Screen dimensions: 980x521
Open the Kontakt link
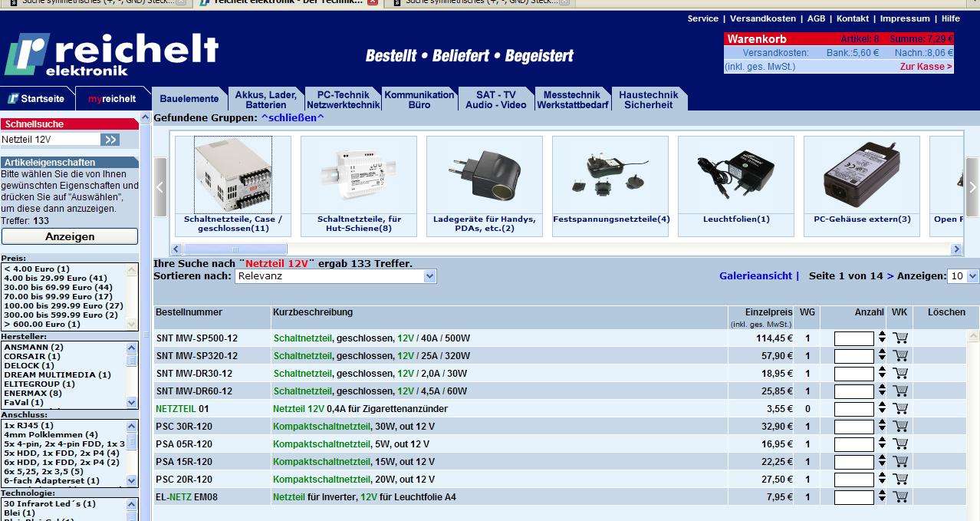[x=853, y=18]
